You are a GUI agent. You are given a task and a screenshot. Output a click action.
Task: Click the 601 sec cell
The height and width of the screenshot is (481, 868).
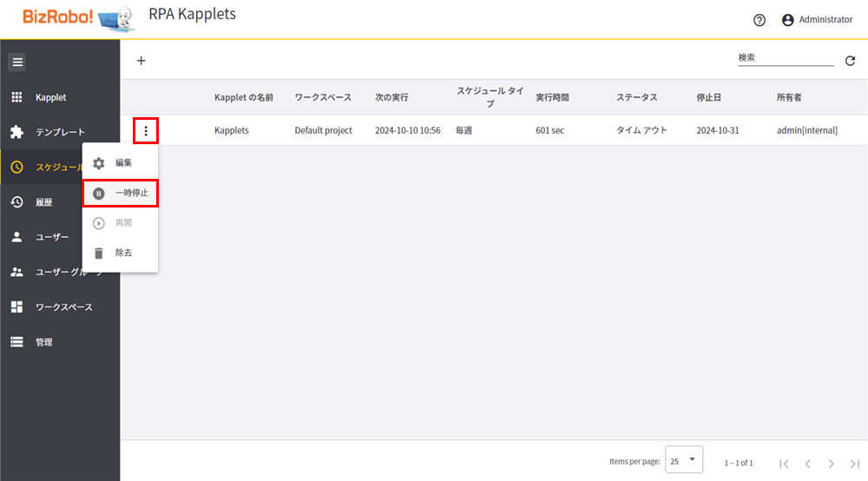click(x=549, y=130)
